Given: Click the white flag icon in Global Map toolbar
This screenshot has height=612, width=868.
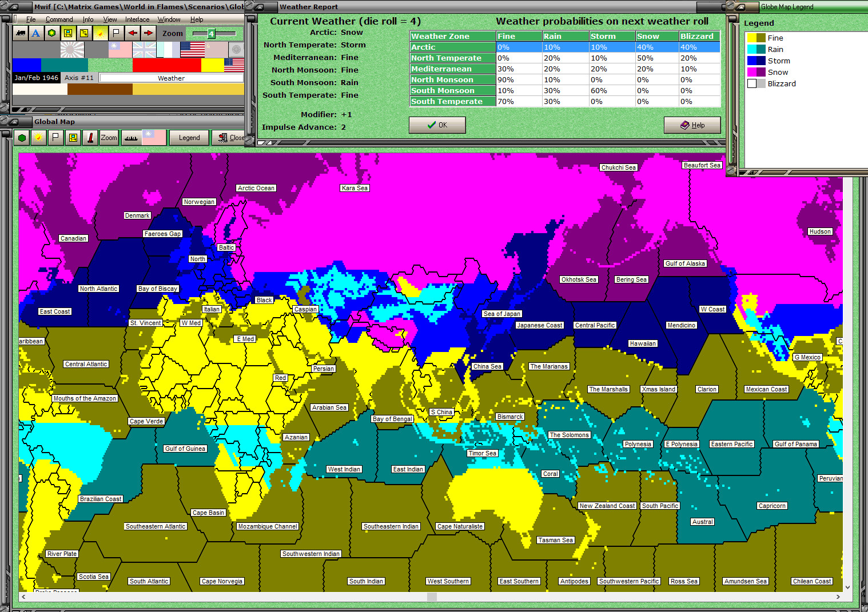Looking at the screenshot, I should point(55,138).
